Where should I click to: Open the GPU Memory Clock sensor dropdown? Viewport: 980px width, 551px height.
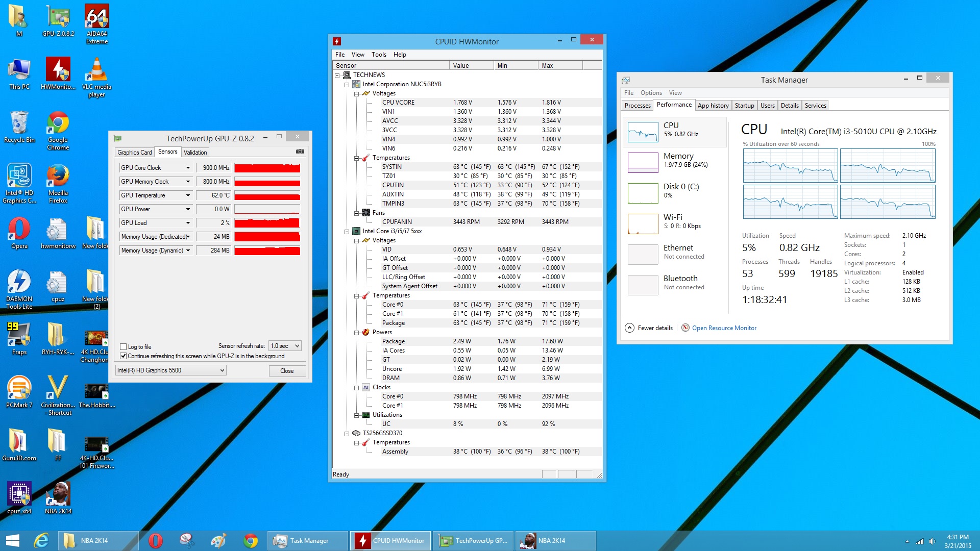click(x=188, y=182)
